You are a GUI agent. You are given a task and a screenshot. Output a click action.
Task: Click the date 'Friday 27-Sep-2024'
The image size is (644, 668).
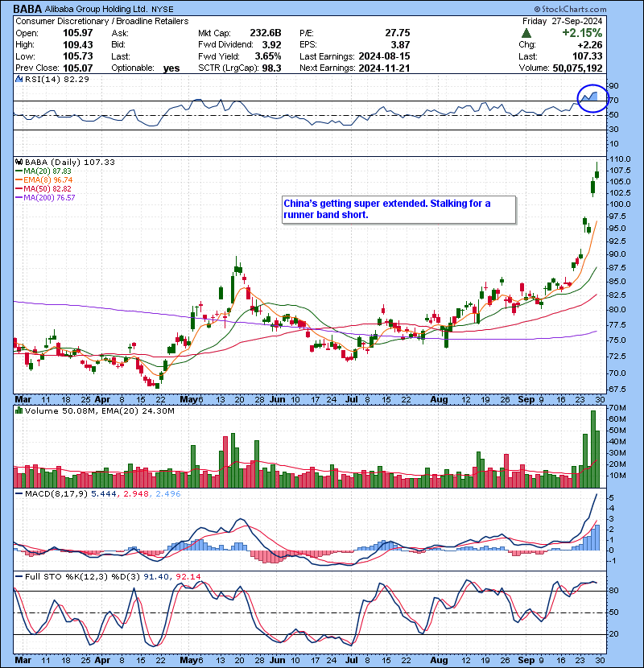click(563, 21)
